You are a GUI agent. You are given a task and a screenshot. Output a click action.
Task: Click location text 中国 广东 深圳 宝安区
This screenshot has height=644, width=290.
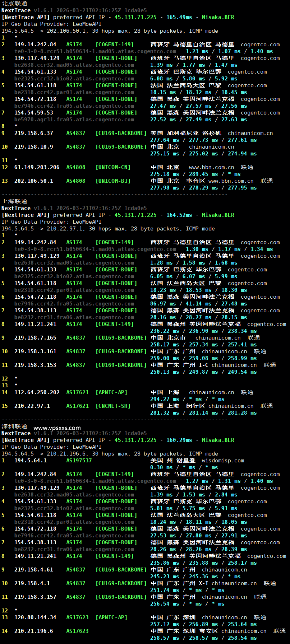point(184,631)
